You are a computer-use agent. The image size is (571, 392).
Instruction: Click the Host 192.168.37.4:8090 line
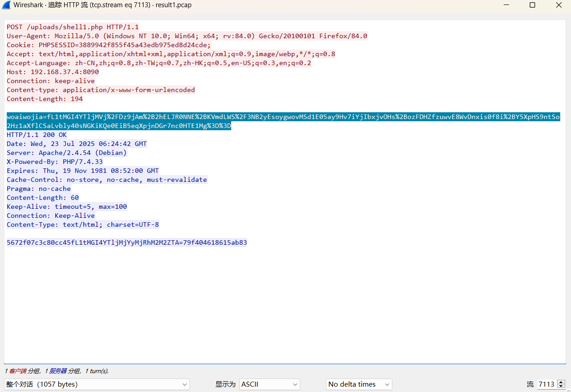[x=53, y=72]
